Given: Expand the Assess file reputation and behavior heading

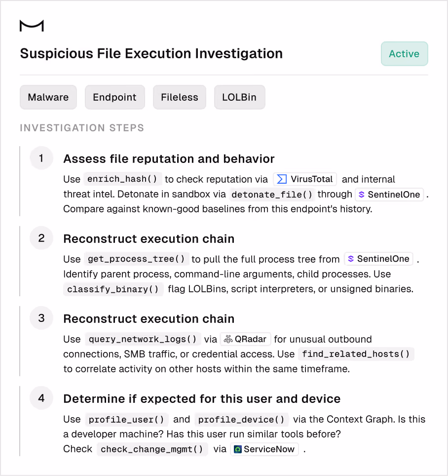Looking at the screenshot, I should [169, 159].
